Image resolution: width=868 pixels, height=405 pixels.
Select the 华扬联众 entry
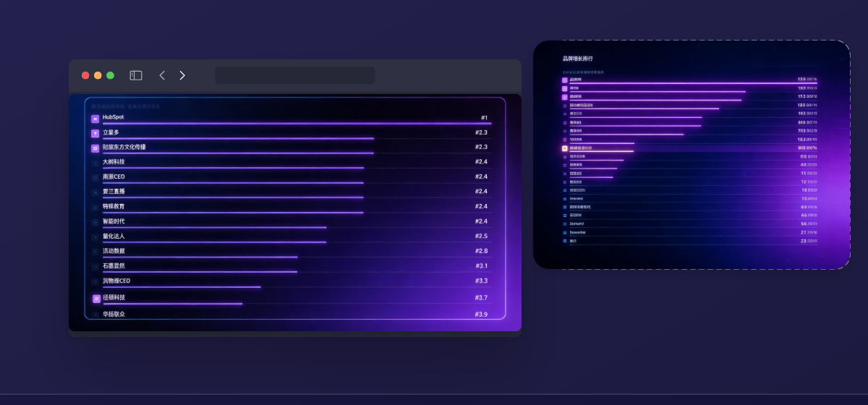[x=114, y=315]
